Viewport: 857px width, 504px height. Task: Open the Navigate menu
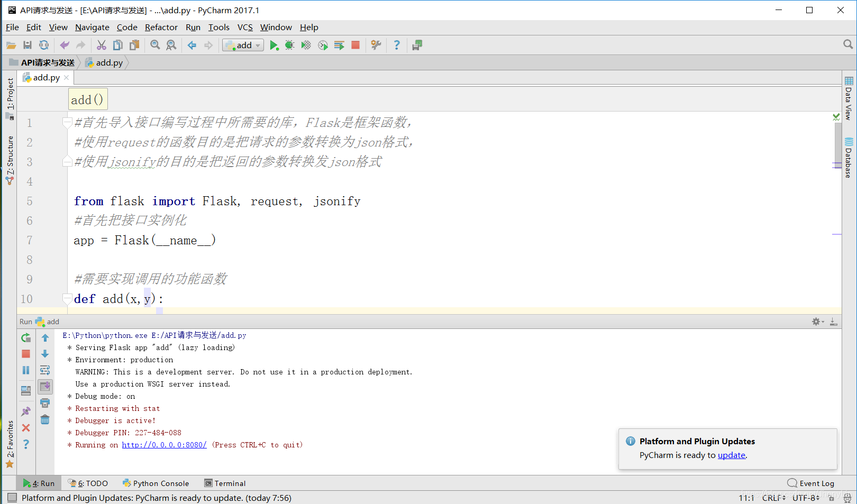92,28
